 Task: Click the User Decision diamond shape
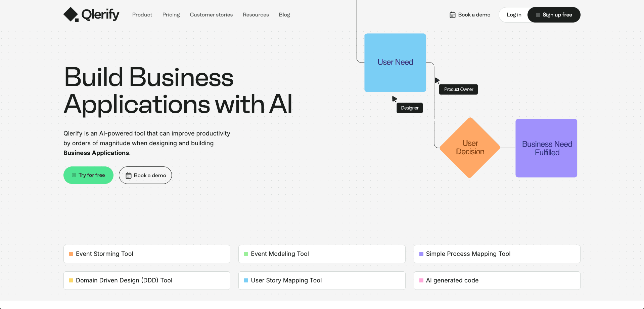coord(470,148)
